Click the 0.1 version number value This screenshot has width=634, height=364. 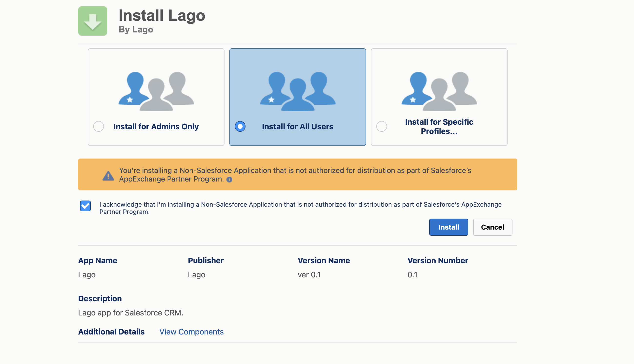412,274
